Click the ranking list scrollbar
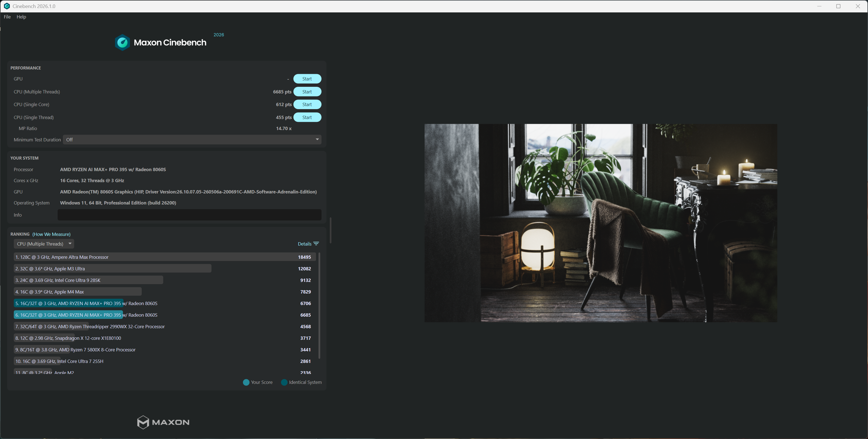 [x=319, y=305]
